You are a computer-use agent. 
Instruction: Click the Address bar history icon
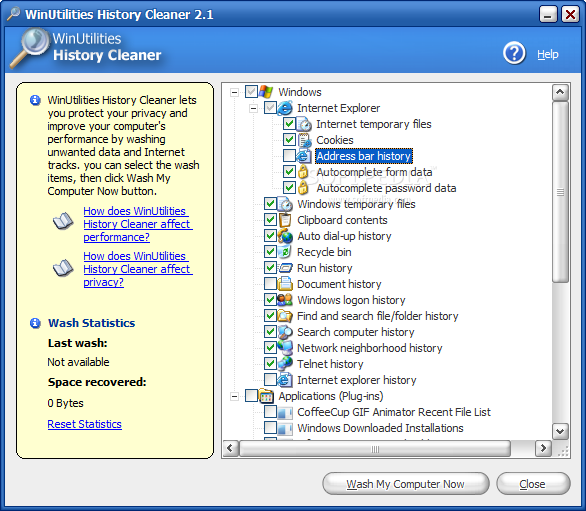[304, 156]
